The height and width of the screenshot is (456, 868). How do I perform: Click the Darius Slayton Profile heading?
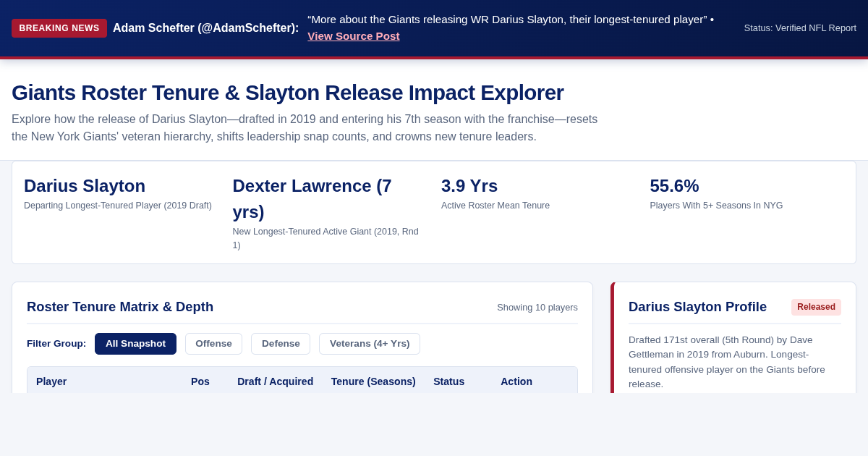coord(697,307)
